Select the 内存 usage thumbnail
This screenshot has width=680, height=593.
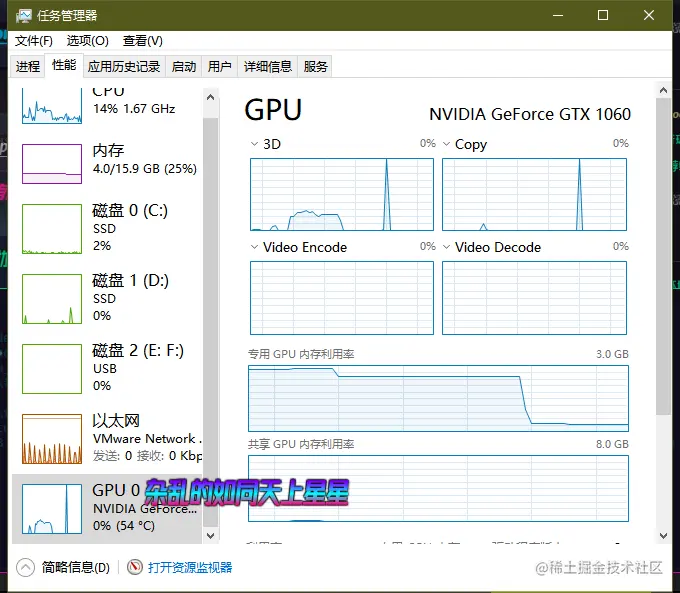point(52,164)
